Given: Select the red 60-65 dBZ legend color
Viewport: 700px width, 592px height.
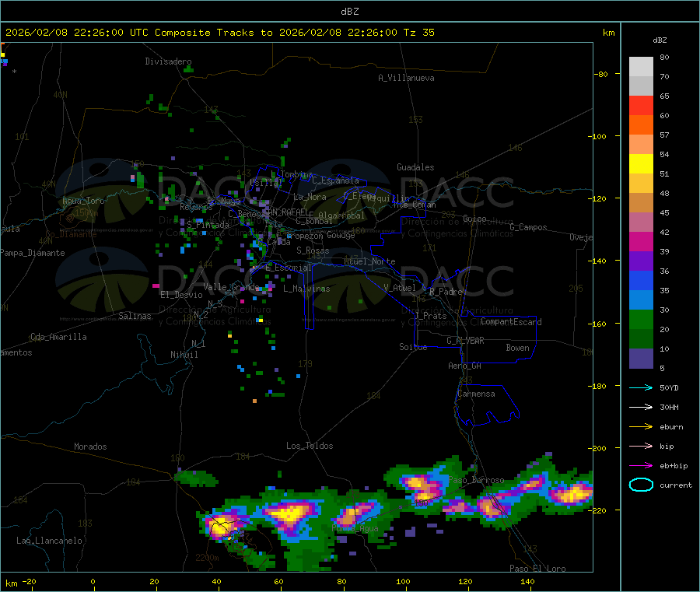Looking at the screenshot, I should click(x=641, y=106).
